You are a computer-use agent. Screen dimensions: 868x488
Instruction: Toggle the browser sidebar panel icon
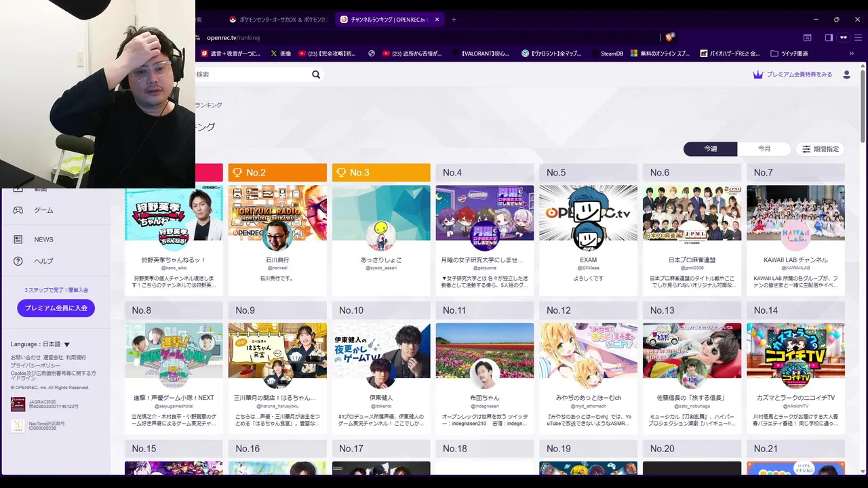pos(829,37)
